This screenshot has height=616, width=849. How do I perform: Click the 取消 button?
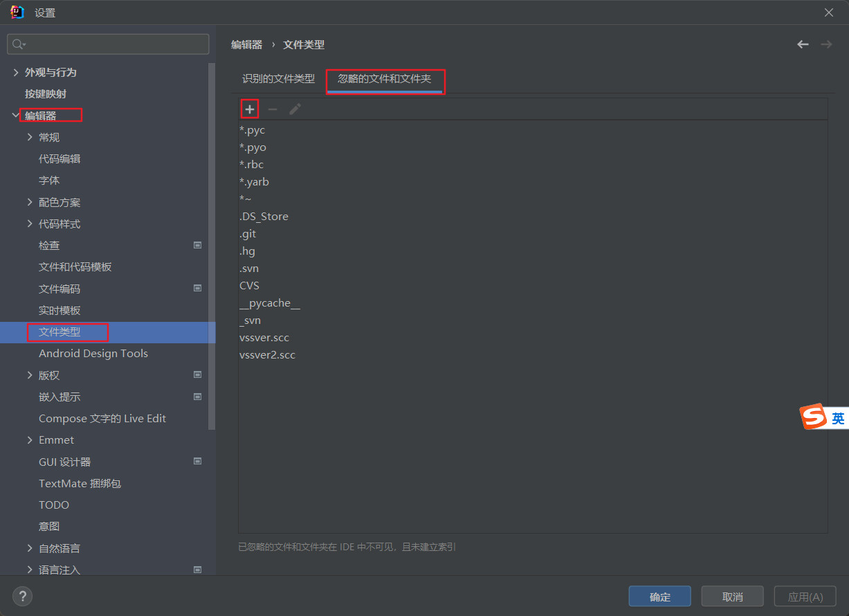733,597
